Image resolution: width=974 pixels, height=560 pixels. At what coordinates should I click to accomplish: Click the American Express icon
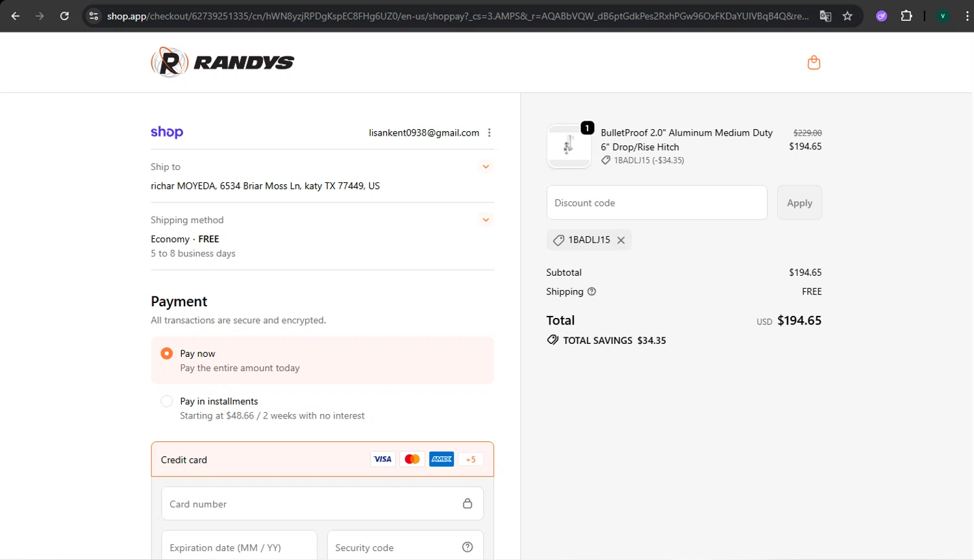(442, 459)
